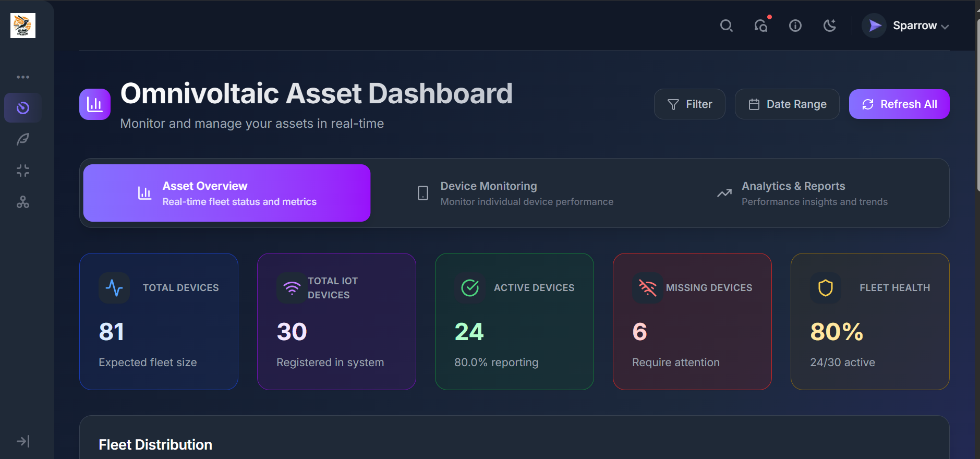Screen dimensions: 980x459
Task: Click the checkmark icon on Active Devices
Action: (x=470, y=288)
